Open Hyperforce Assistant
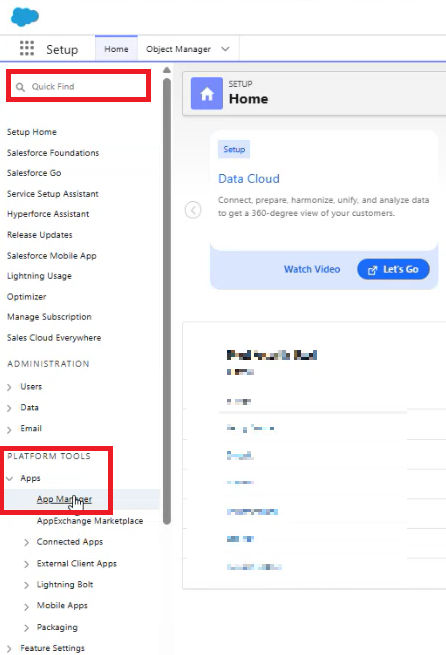The image size is (446, 655). click(x=48, y=214)
